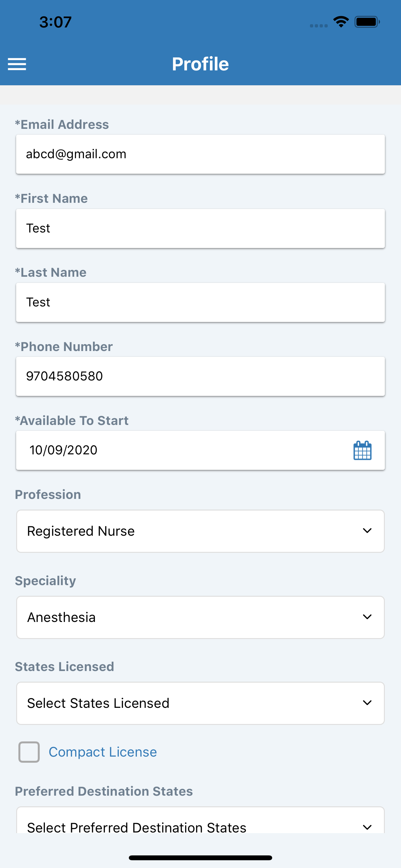The height and width of the screenshot is (868, 401).
Task: Tap the battery status icon
Action: coord(367,22)
